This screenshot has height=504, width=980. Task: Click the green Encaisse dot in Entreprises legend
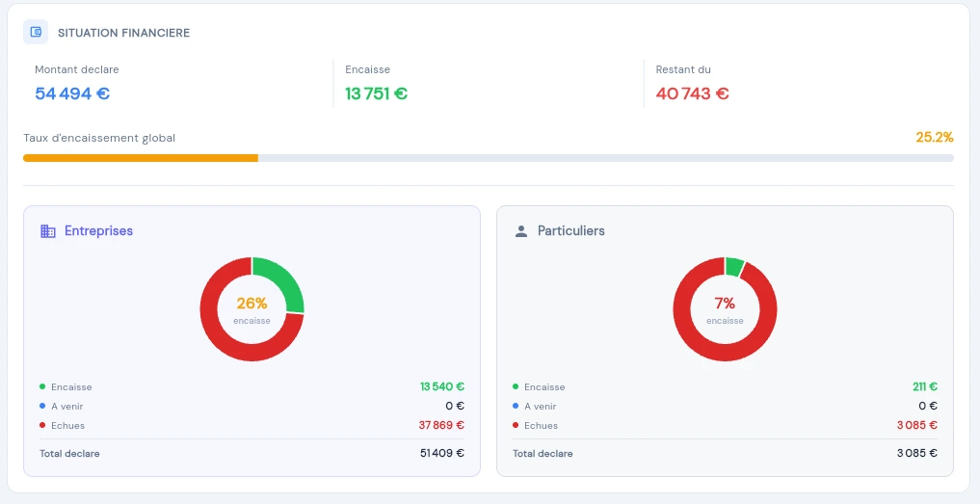point(42,386)
